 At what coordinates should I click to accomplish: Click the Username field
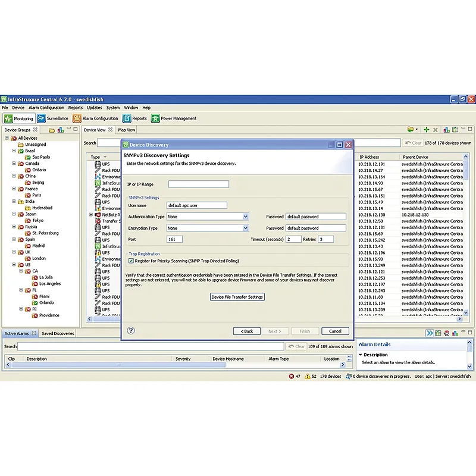[x=197, y=205]
